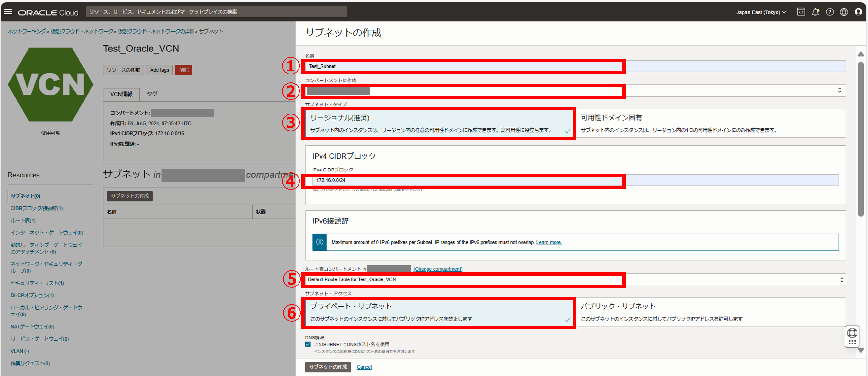
Task: Open the Cloud Shell developer tools icon
Action: coord(800,12)
